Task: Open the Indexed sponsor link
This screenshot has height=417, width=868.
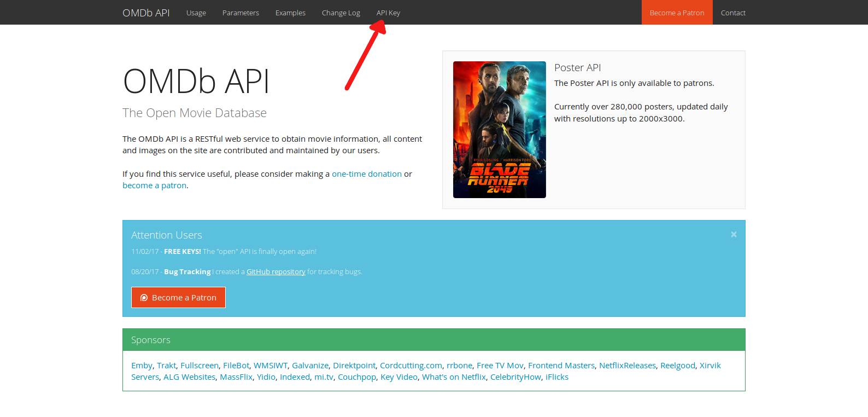Action: pos(295,377)
